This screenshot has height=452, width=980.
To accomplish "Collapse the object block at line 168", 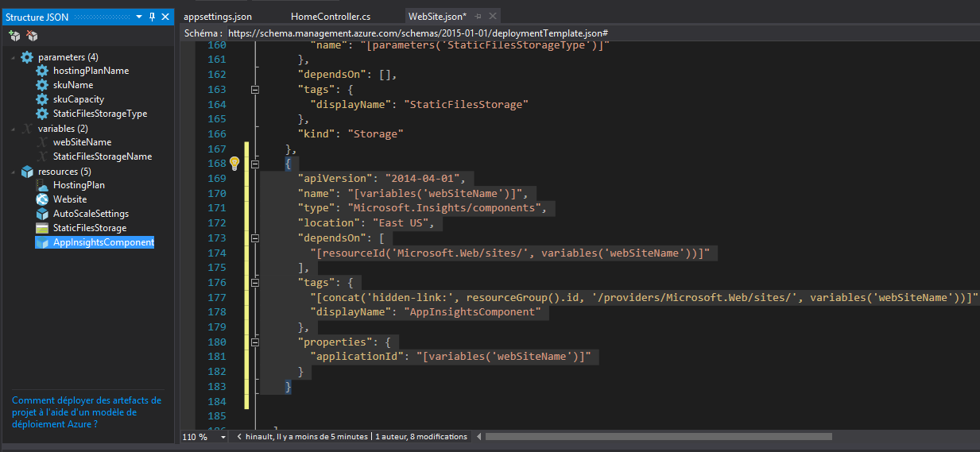I will tap(255, 164).
